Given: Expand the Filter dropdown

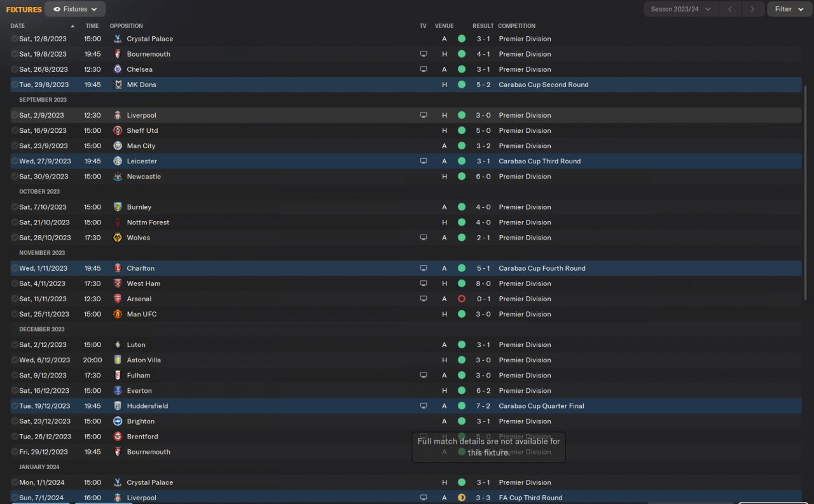Looking at the screenshot, I should (x=788, y=10).
